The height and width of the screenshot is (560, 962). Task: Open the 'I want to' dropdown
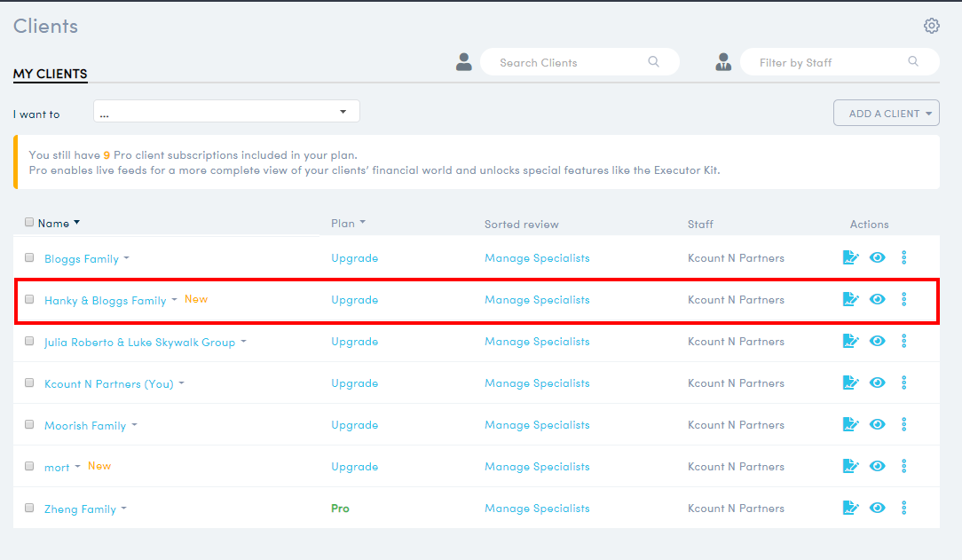(x=226, y=111)
